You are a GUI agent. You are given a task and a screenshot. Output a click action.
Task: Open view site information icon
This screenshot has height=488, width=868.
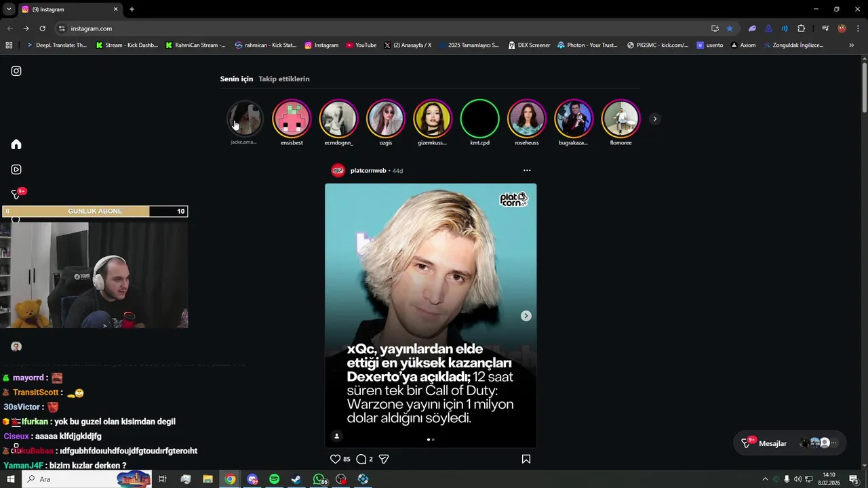pyautogui.click(x=62, y=28)
